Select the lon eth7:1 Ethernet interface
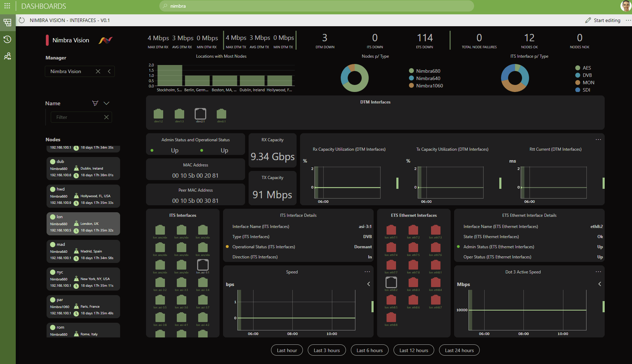This screenshot has height=364, width=632. click(x=391, y=230)
